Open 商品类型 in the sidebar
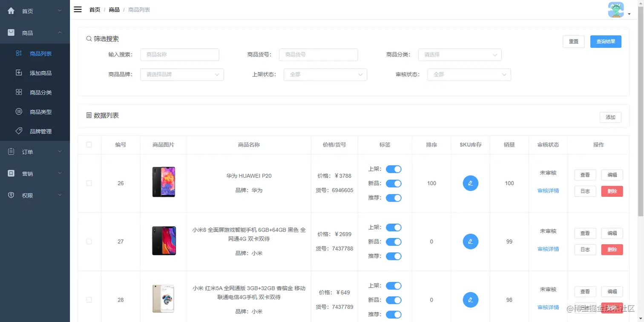The image size is (644, 322). coord(35,112)
